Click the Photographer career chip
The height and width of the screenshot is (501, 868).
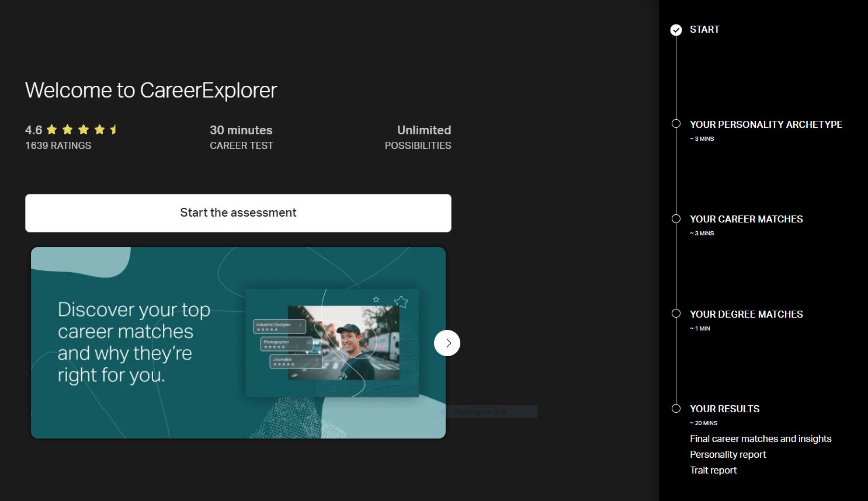coord(286,344)
